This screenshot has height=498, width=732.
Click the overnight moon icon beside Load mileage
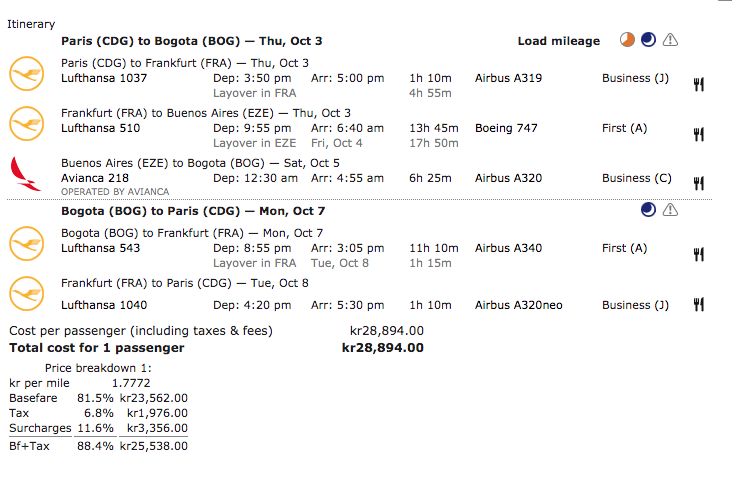point(648,40)
